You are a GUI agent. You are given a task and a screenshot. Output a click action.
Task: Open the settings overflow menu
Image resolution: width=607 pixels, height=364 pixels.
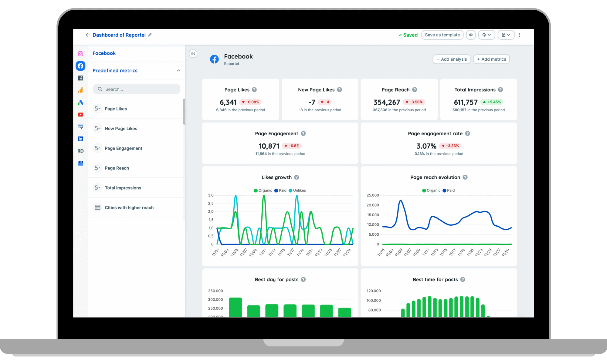pyautogui.click(x=520, y=35)
